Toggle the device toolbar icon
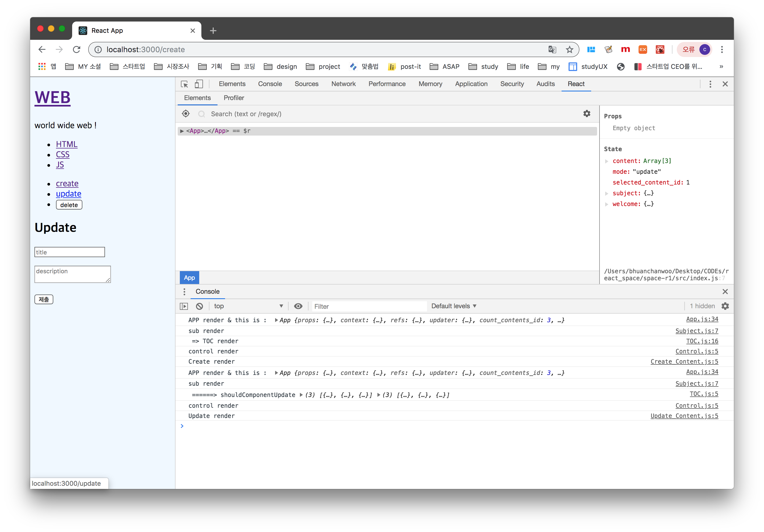The image size is (764, 532). point(199,84)
